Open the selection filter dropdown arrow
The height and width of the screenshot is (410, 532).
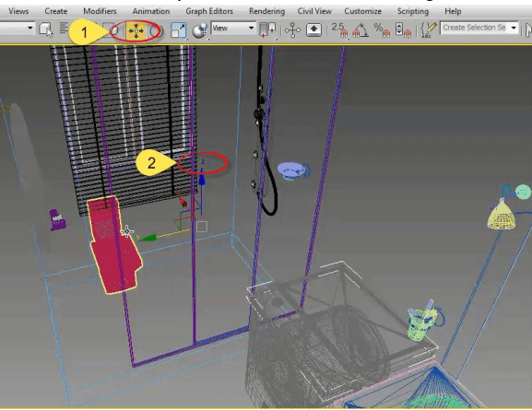(30, 28)
